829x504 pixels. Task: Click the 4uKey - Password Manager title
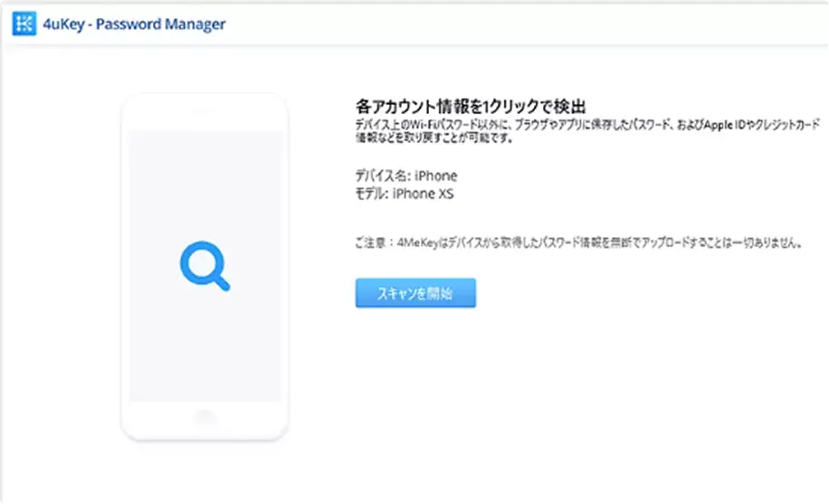coord(134,24)
